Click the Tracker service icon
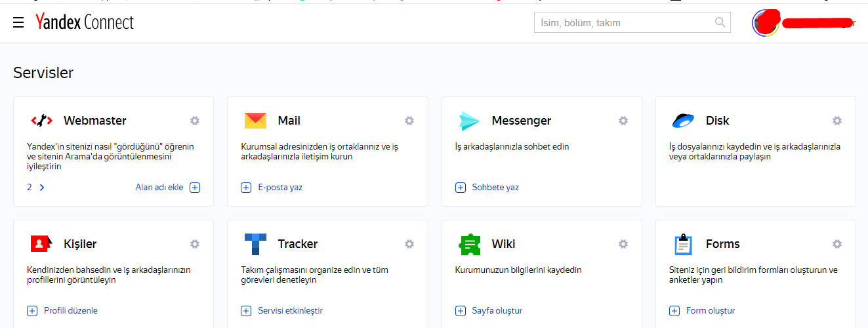This screenshot has width=868, height=328. point(255,244)
